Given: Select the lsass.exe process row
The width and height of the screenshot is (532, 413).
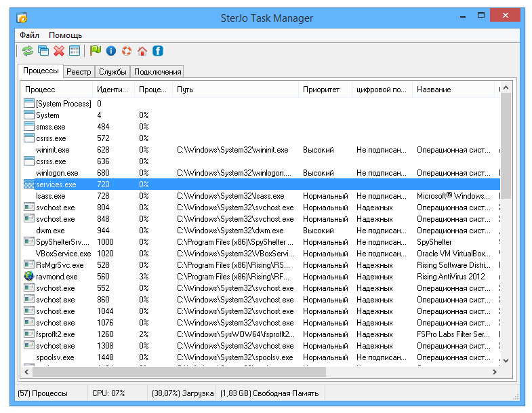Looking at the screenshot, I should pyautogui.click(x=261, y=195).
